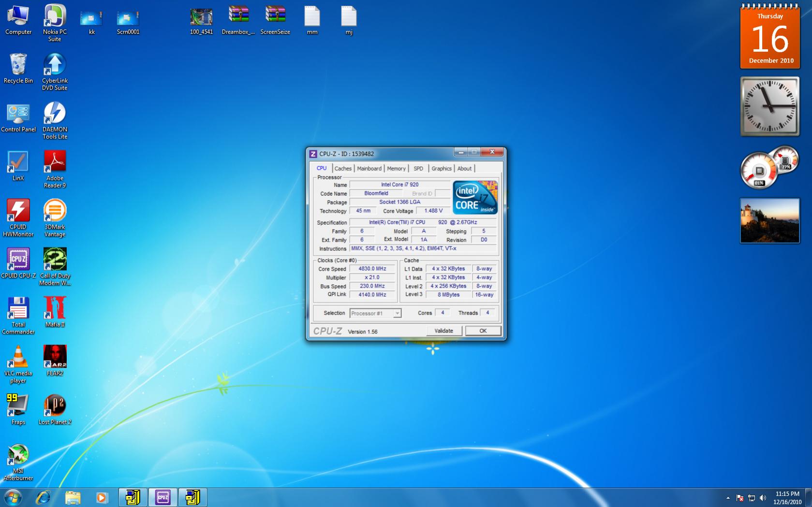
Task: Open the Windows Start menu
Action: 13,497
